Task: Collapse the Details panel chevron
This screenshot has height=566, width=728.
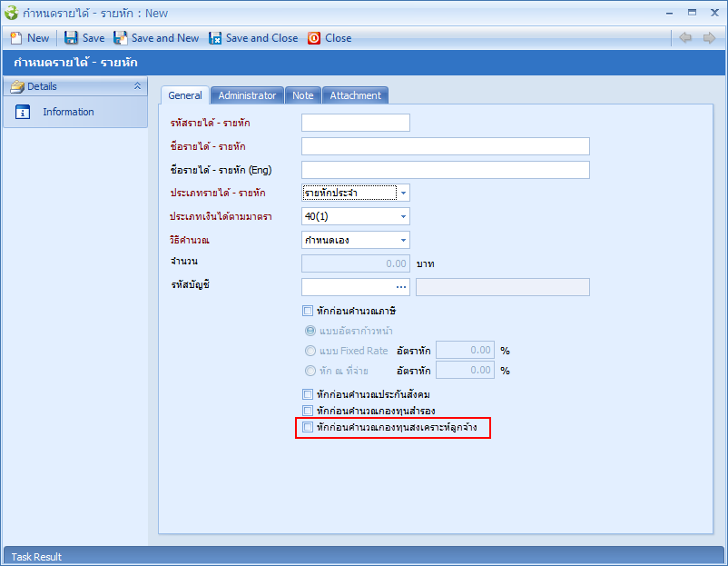Action: (137, 86)
